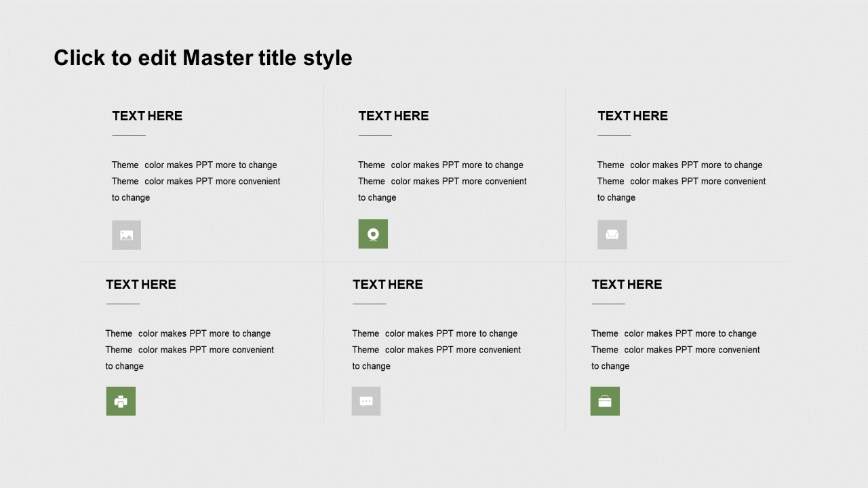
Task: Click the Theme color paragraph above the printer icon
Action: (190, 350)
